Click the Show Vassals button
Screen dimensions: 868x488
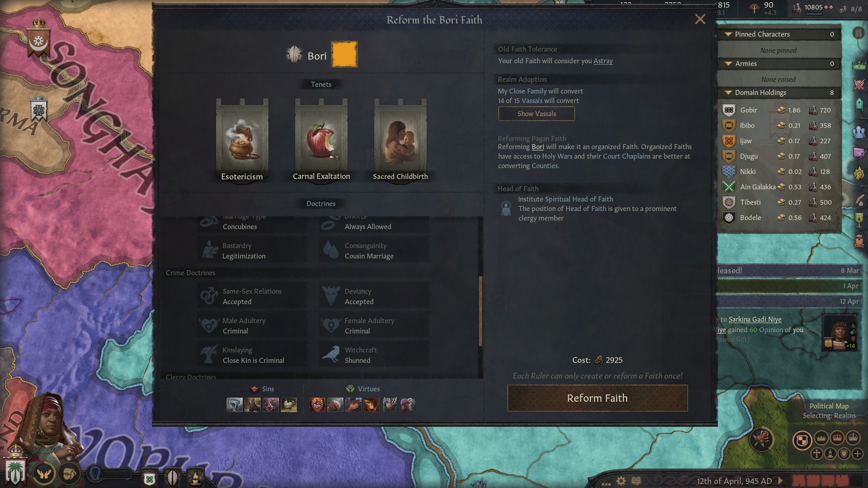click(x=536, y=114)
